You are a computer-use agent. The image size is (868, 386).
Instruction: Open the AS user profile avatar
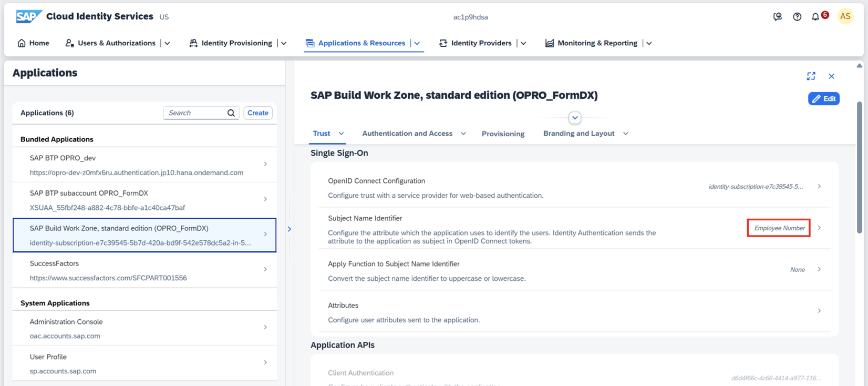point(845,16)
